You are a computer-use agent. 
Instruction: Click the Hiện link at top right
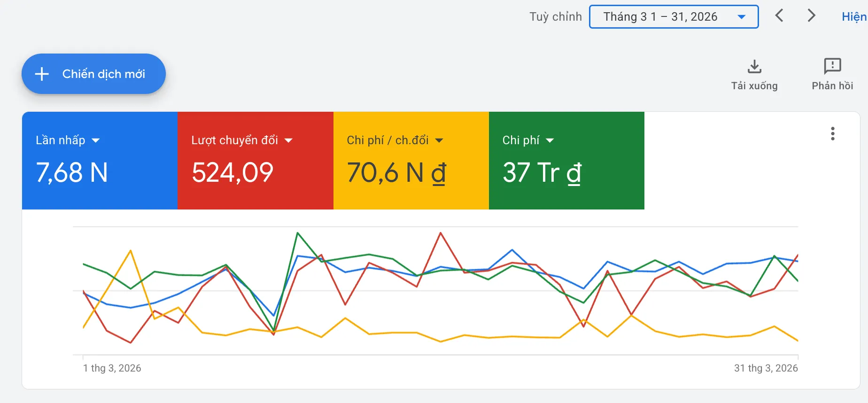[x=854, y=17]
